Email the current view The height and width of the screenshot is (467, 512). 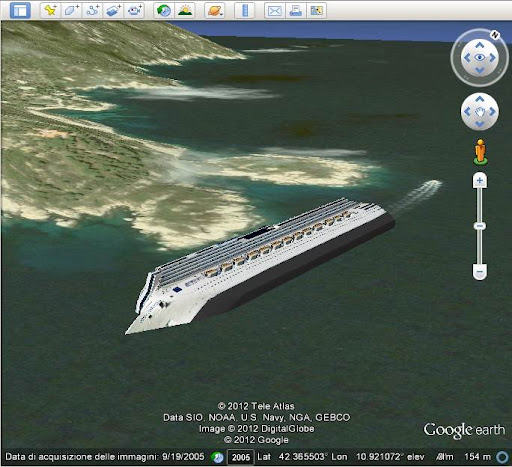274,10
